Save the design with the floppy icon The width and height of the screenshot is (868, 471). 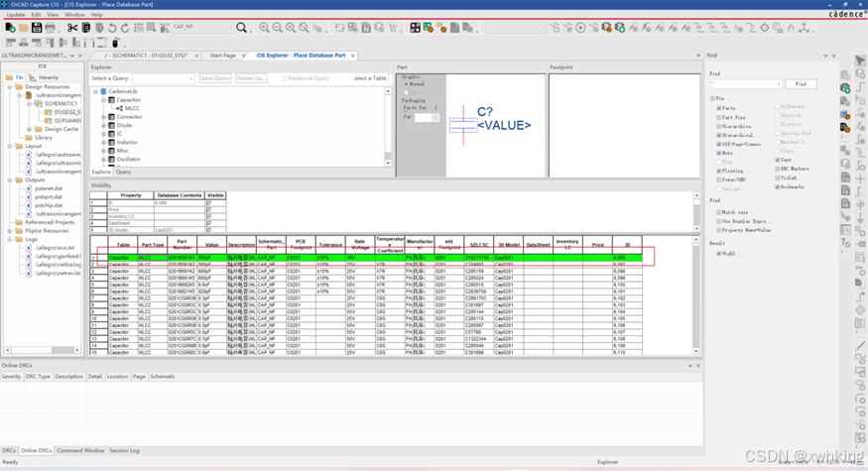tap(37, 27)
